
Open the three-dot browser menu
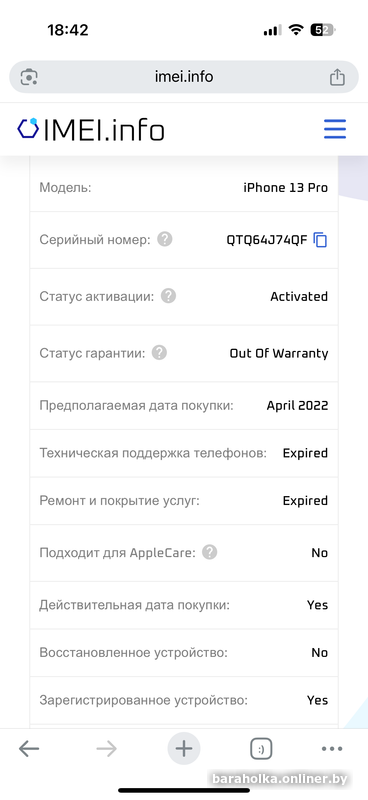(x=332, y=749)
